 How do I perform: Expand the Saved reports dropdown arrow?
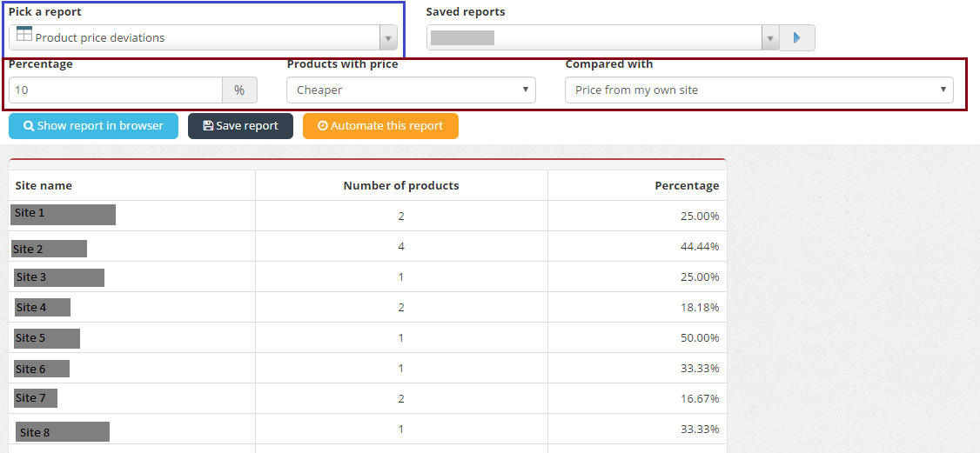click(770, 38)
